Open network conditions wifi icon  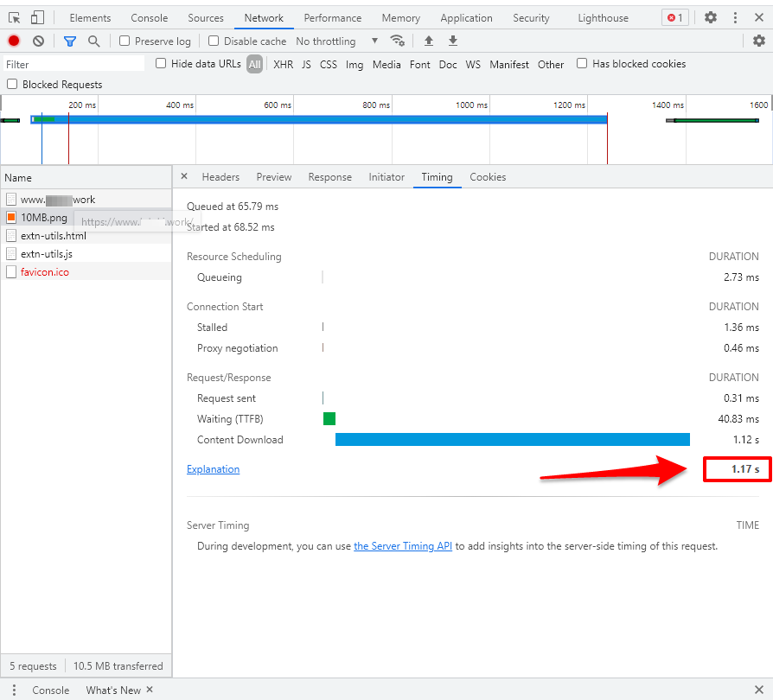398,41
